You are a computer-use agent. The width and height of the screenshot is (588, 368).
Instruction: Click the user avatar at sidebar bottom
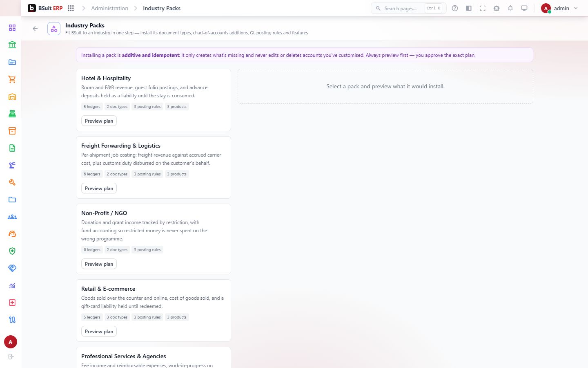tap(11, 342)
